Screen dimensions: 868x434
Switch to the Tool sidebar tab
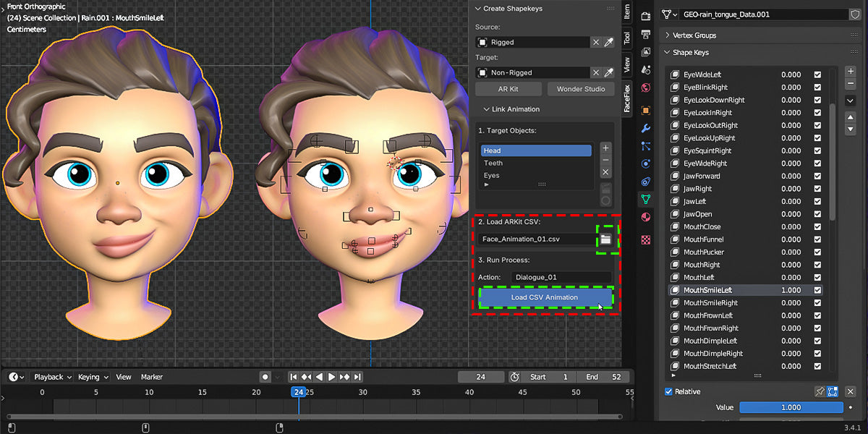[x=626, y=36]
